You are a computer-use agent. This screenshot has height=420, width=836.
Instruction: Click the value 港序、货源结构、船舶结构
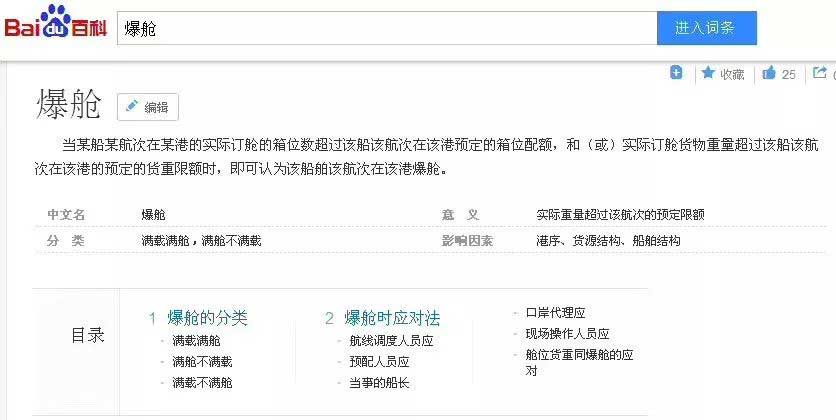(608, 241)
